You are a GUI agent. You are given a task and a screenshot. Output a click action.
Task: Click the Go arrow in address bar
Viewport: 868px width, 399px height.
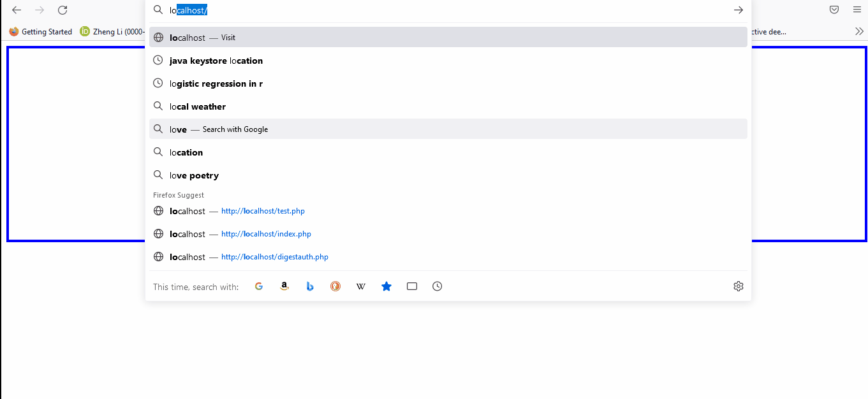[738, 10]
